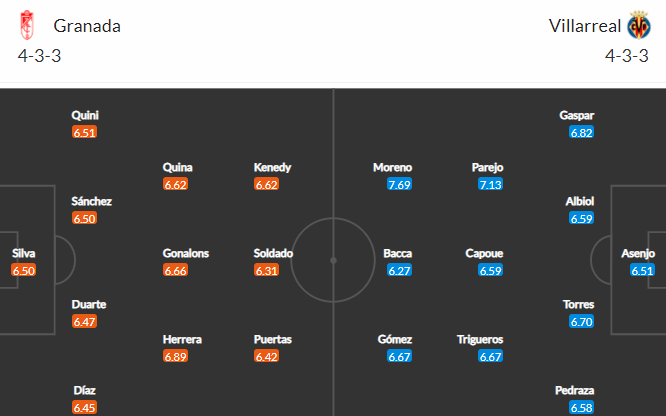
Task: Select Granada defender Duarte
Action: [x=89, y=305]
